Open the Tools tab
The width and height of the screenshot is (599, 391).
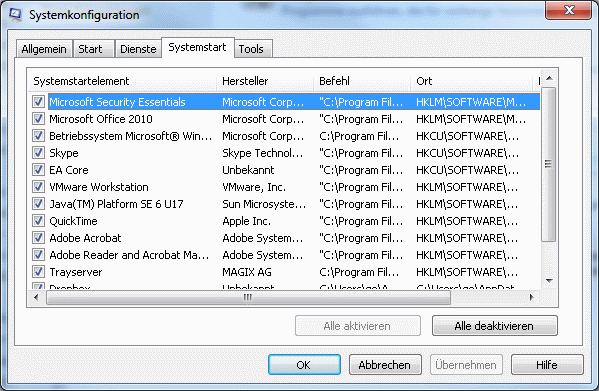pos(253,49)
